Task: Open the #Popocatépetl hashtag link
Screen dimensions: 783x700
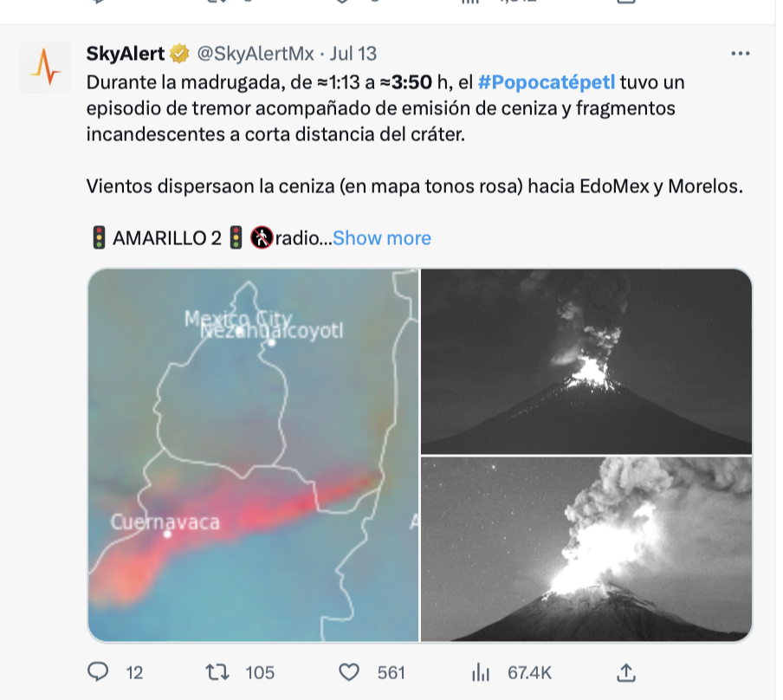Action: point(547,82)
